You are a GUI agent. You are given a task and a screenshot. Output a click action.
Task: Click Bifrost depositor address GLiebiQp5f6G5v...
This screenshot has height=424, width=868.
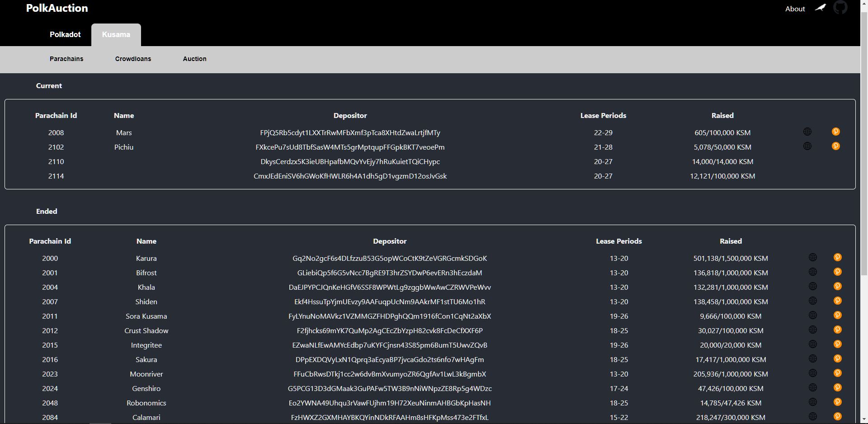(x=390, y=273)
